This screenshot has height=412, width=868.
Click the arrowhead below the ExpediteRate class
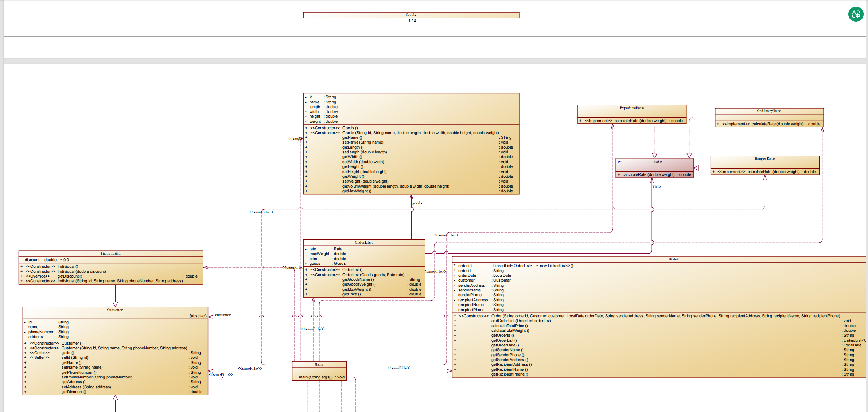(612, 127)
